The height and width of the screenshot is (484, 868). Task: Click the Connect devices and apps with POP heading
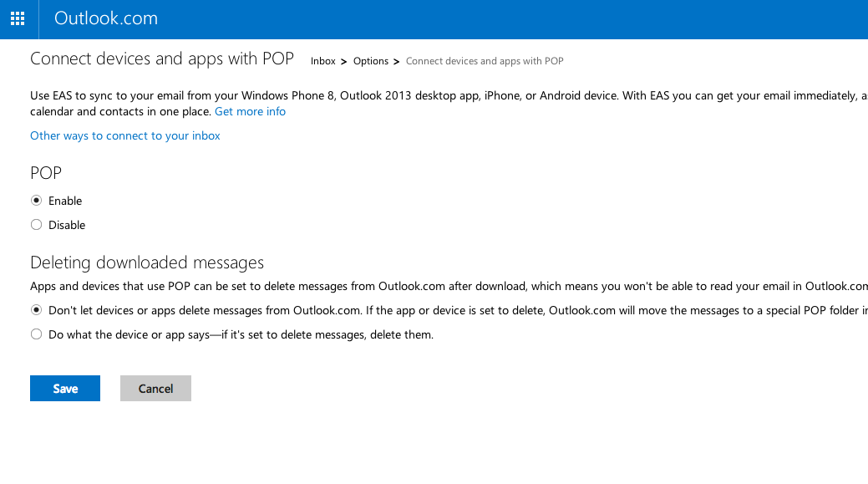[x=161, y=59]
